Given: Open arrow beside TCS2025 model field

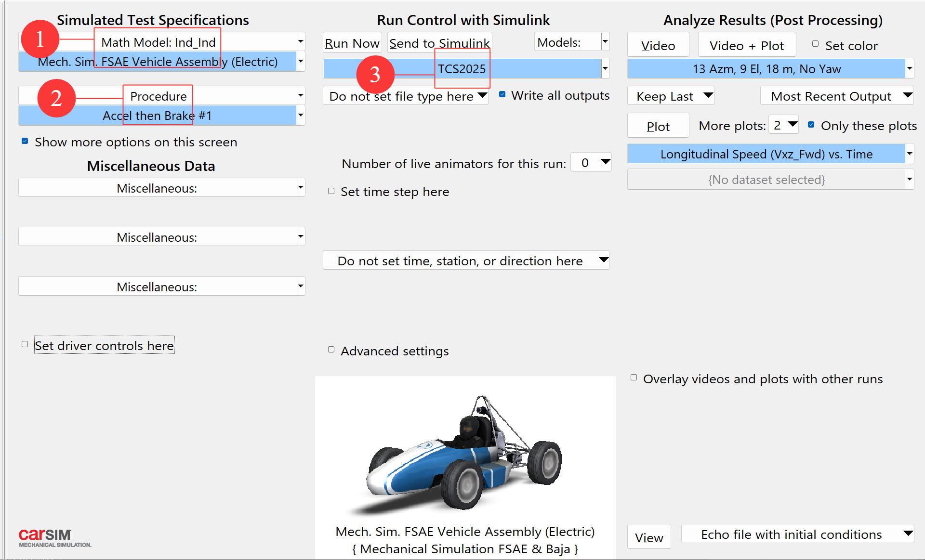Looking at the screenshot, I should click(605, 69).
